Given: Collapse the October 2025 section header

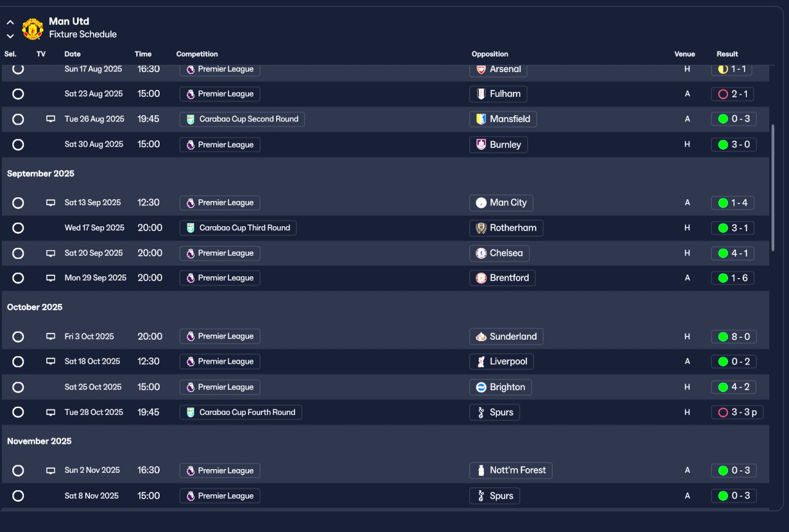Looking at the screenshot, I should tap(35, 307).
